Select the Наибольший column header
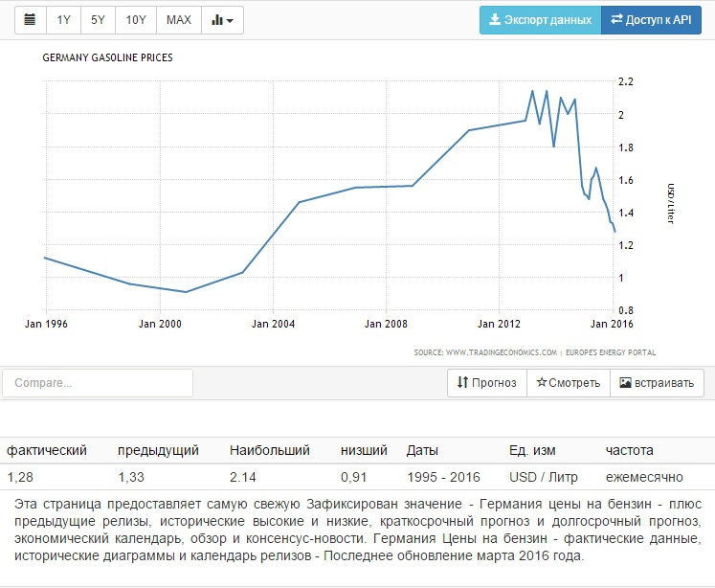This screenshot has height=588, width=715. pyautogui.click(x=270, y=450)
